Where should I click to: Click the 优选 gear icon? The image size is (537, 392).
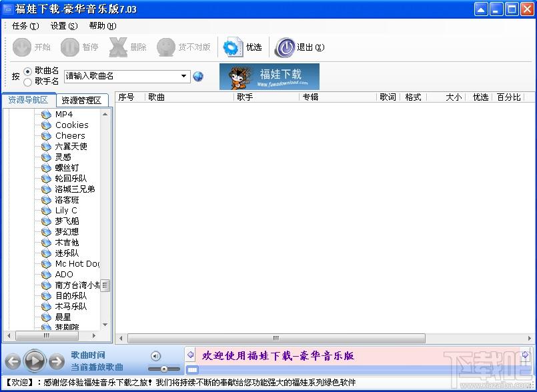click(x=233, y=47)
